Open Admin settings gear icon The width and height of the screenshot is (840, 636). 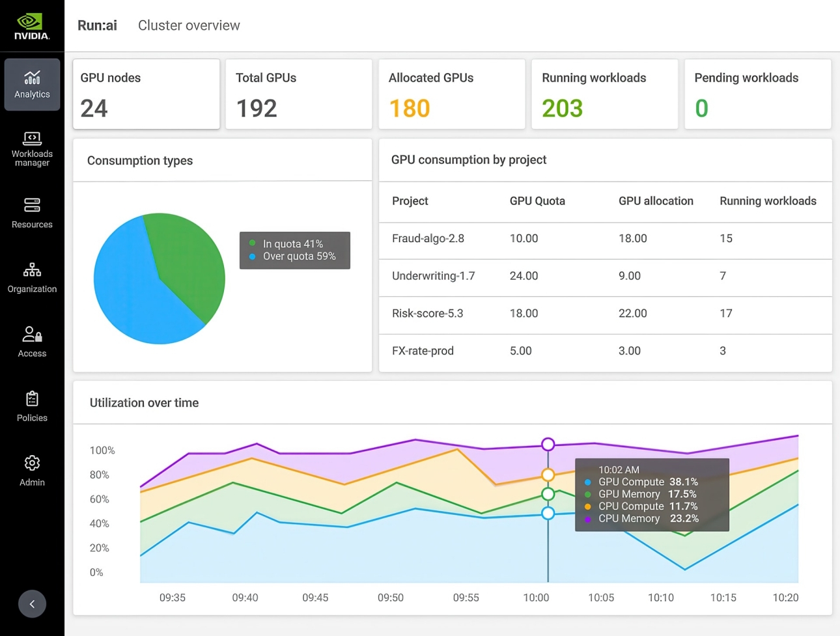[x=32, y=463]
